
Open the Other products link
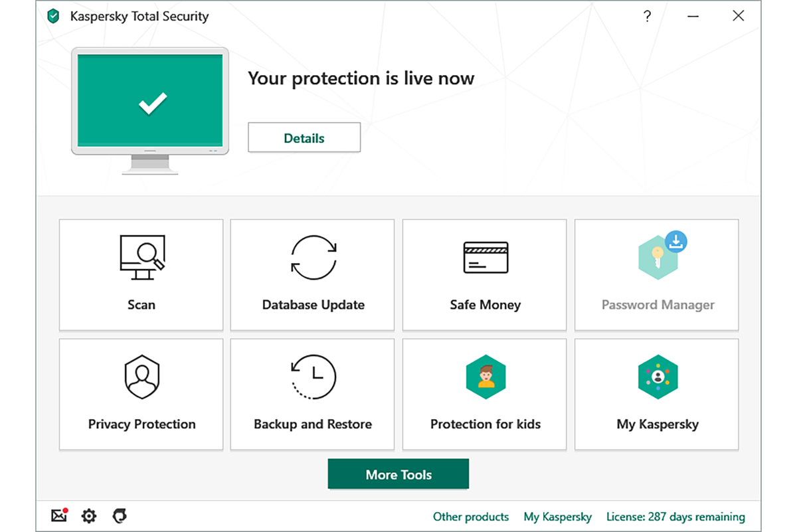pyautogui.click(x=471, y=517)
